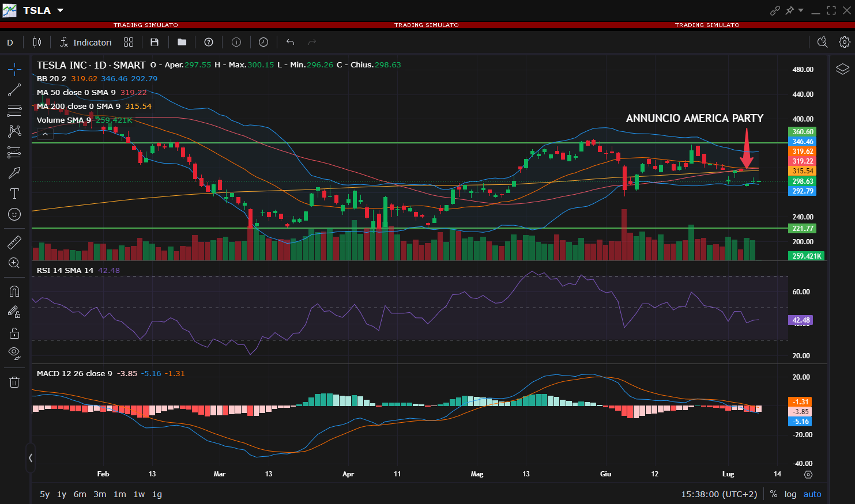Open the forecasting and position tools

(14, 152)
